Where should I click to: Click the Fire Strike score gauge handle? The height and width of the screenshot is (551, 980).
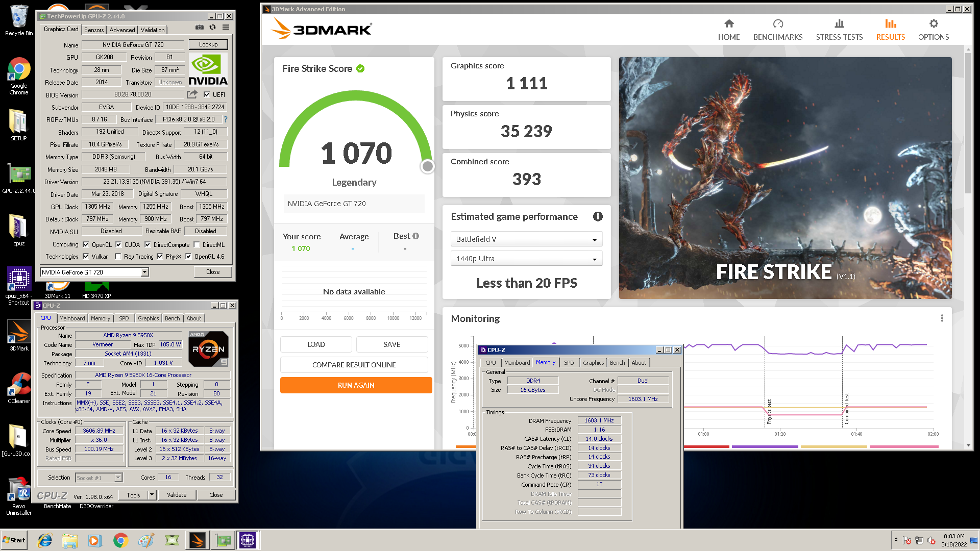tap(428, 166)
